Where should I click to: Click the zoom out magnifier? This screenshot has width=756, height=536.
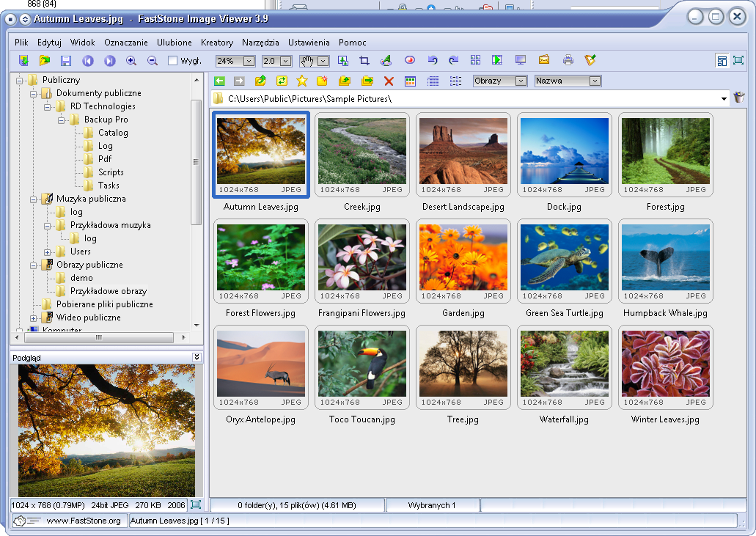coord(153,61)
